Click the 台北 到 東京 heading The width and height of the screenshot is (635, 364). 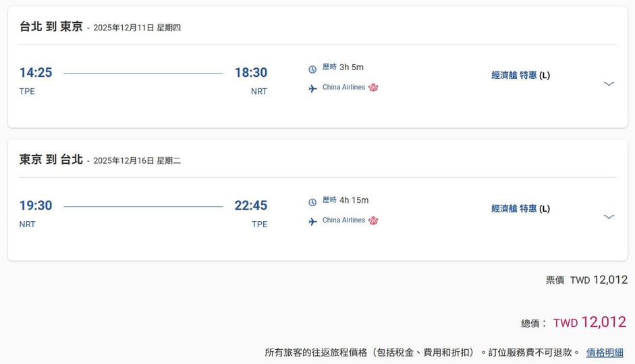[51, 27]
